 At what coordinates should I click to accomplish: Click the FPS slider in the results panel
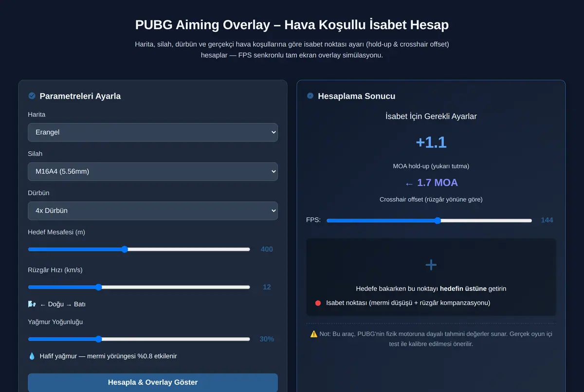(x=429, y=220)
